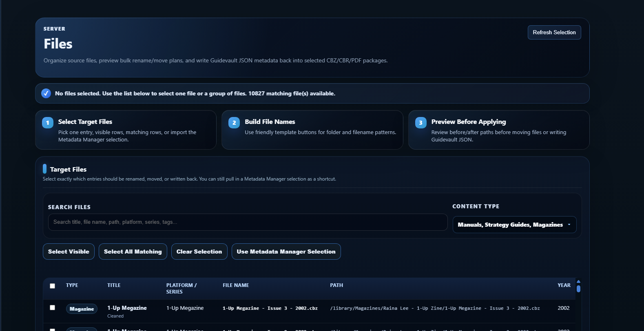Screen dimensions: 644x331
Task: Click the blue checkmark status icon
Action: coord(46,93)
